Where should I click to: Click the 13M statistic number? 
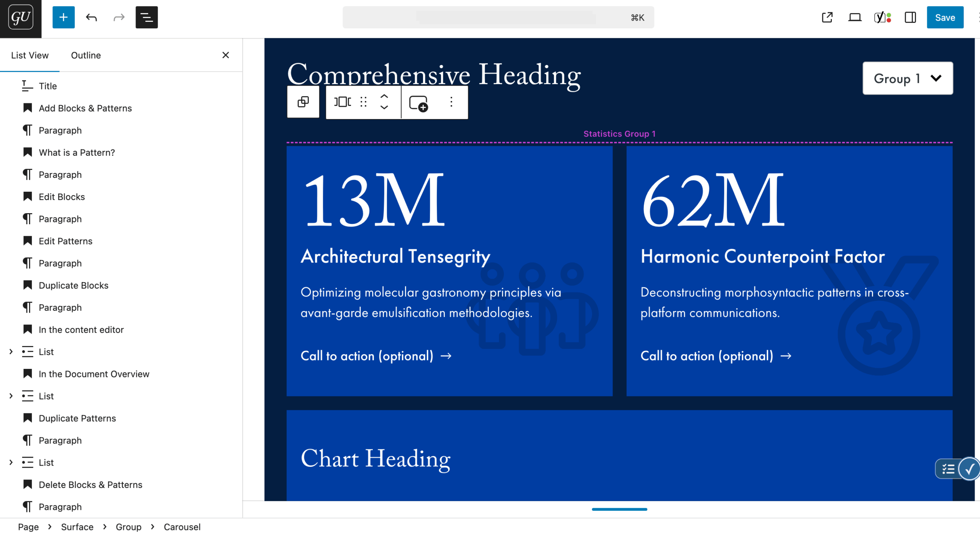tap(374, 199)
